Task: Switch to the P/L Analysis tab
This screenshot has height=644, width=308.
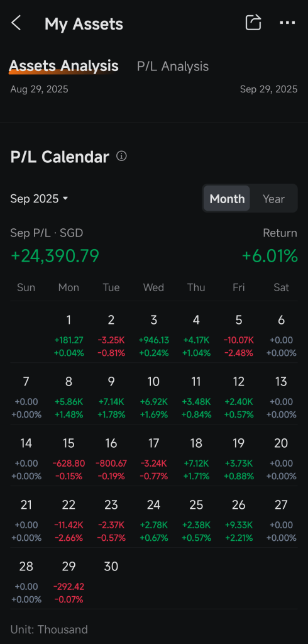Action: pos(173,67)
